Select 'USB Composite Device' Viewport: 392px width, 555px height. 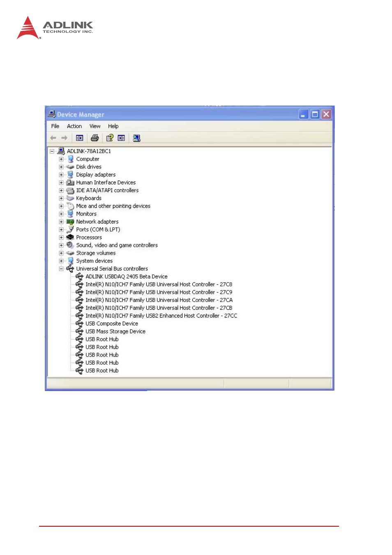pyautogui.click(x=112, y=324)
